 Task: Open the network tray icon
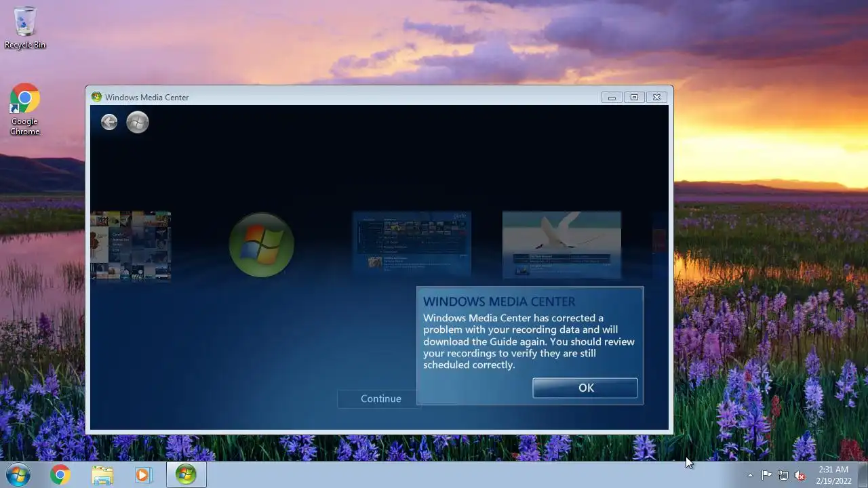783,476
